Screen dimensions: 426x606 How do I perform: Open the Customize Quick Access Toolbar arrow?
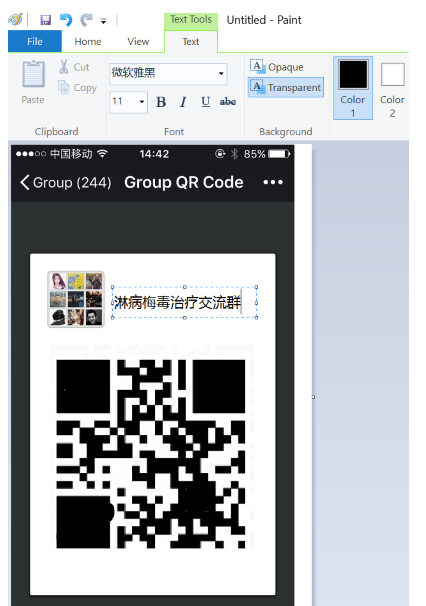click(x=103, y=21)
